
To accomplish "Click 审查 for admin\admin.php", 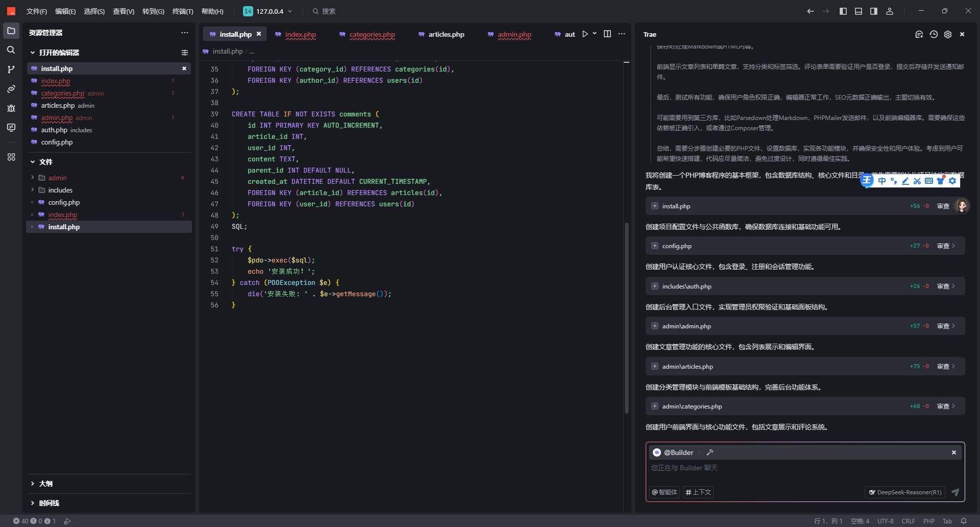I will pyautogui.click(x=946, y=326).
